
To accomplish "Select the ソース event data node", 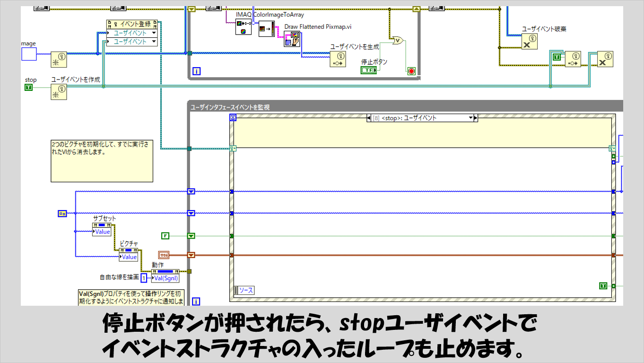I will (244, 290).
